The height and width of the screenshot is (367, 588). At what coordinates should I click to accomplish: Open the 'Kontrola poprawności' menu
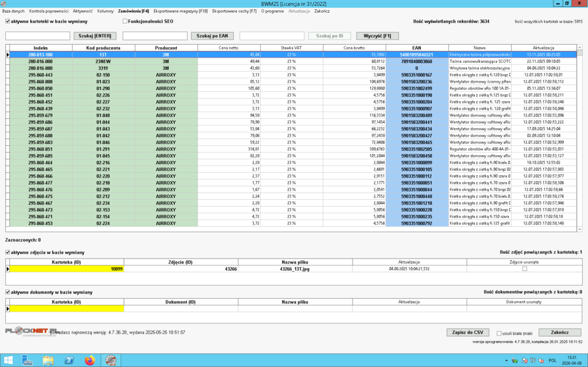49,11
